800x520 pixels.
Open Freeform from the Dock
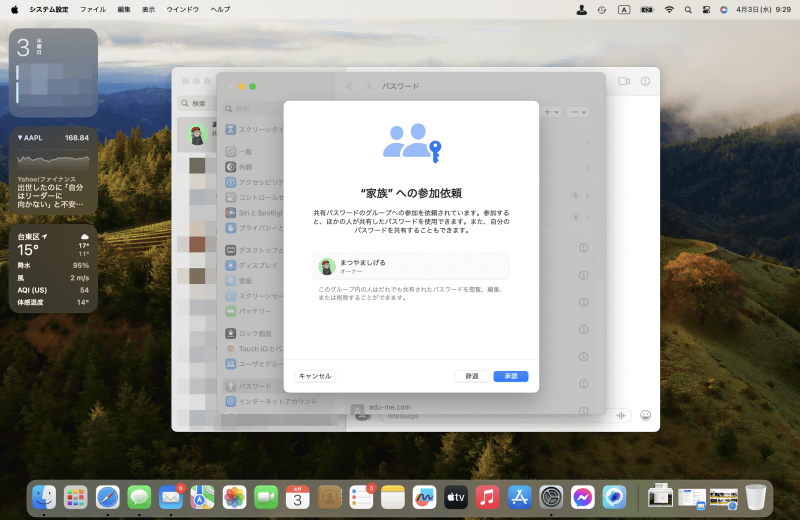[x=424, y=497]
